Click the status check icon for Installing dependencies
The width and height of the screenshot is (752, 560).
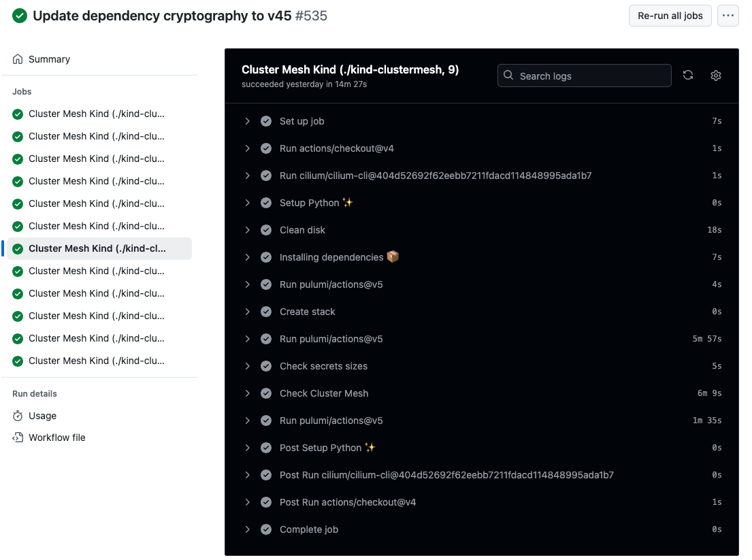pos(266,257)
